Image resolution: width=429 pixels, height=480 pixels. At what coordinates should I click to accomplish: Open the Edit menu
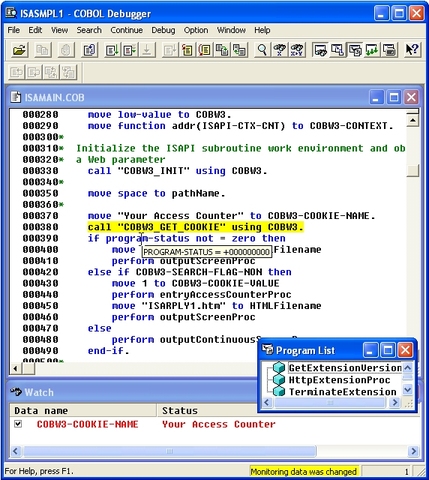tap(35, 30)
